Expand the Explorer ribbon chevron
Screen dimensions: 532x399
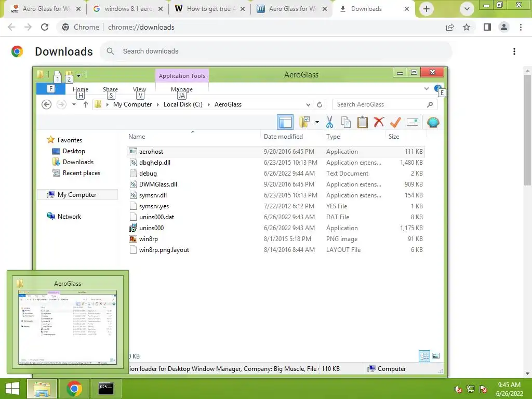427,89
